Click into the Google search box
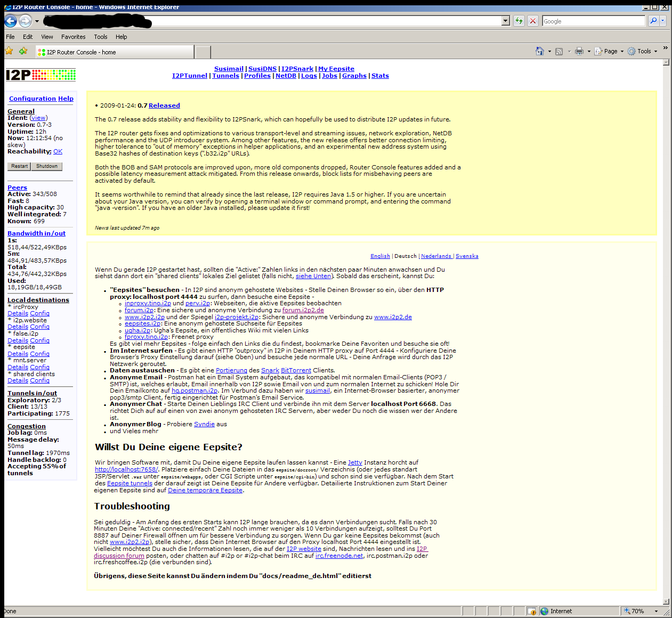 pos(594,21)
